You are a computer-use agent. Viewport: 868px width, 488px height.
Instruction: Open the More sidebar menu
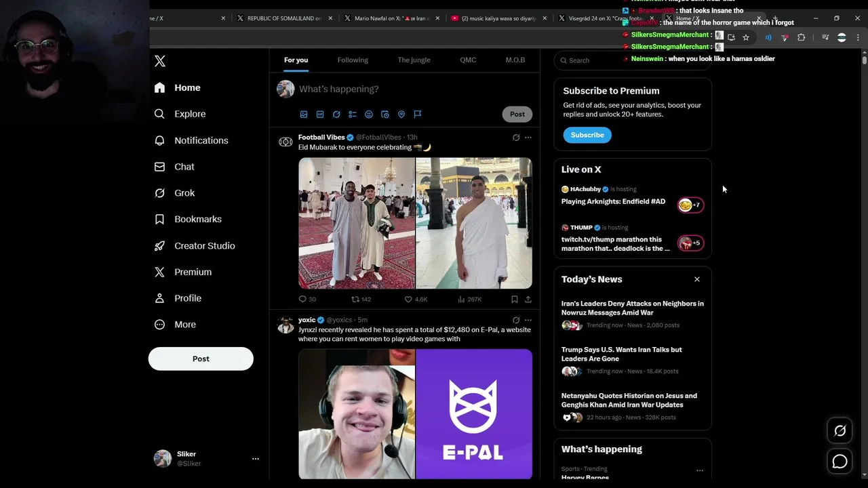(x=176, y=325)
